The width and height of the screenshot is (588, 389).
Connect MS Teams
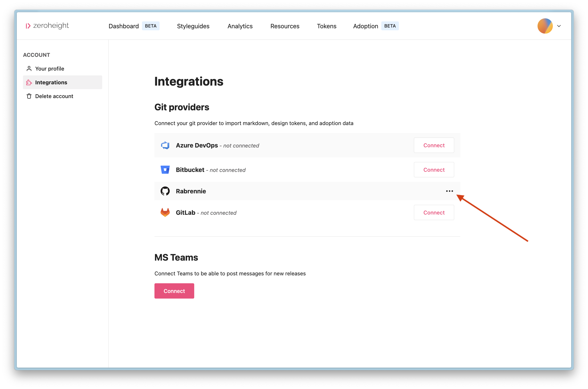[174, 291]
